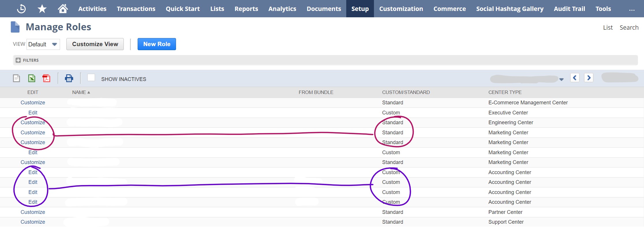Open the Transactions menu
Image resolution: width=644 pixels, height=228 pixels.
[x=136, y=9]
